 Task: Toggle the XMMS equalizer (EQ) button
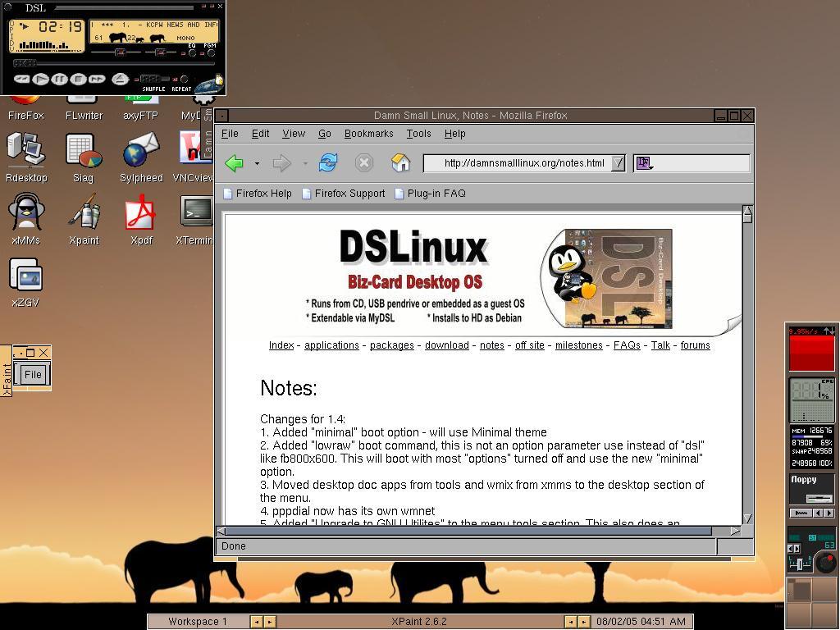(x=192, y=52)
